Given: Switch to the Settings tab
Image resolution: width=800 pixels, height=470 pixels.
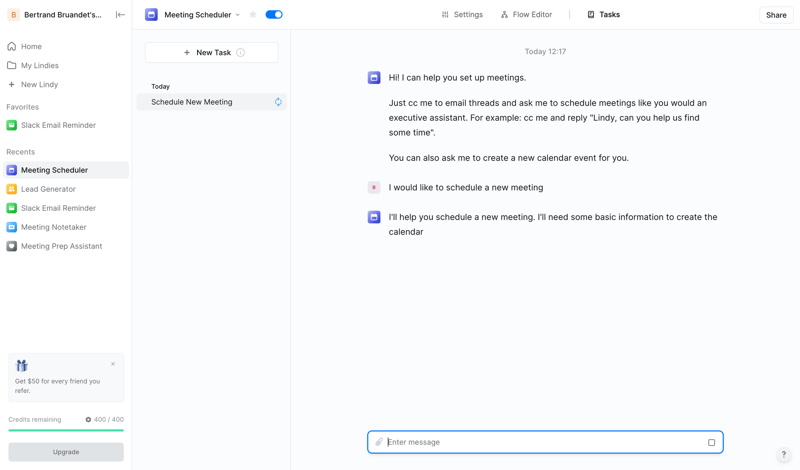Looking at the screenshot, I should (462, 15).
